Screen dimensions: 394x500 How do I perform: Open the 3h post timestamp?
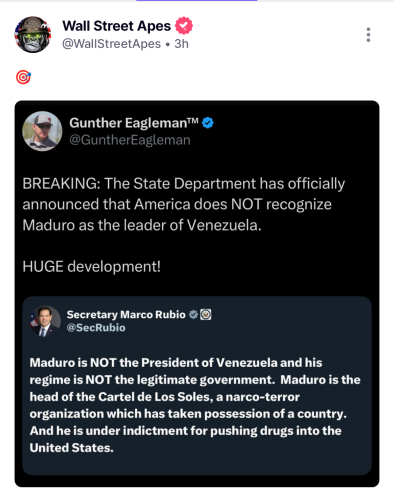pos(182,44)
